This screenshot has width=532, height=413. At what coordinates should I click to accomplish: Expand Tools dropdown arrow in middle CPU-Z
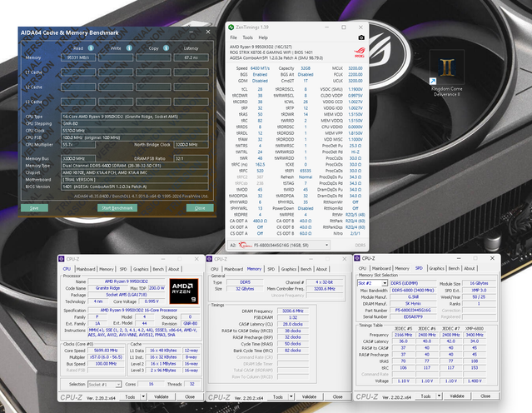coord(291,396)
